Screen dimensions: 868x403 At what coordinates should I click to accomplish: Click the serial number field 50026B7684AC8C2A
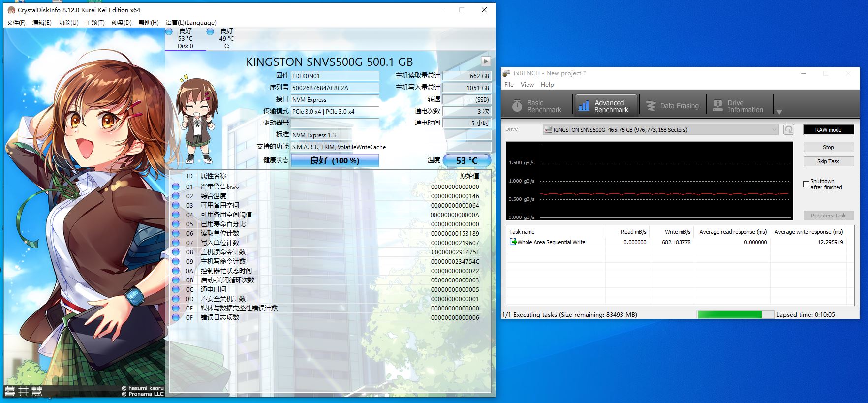(x=335, y=88)
